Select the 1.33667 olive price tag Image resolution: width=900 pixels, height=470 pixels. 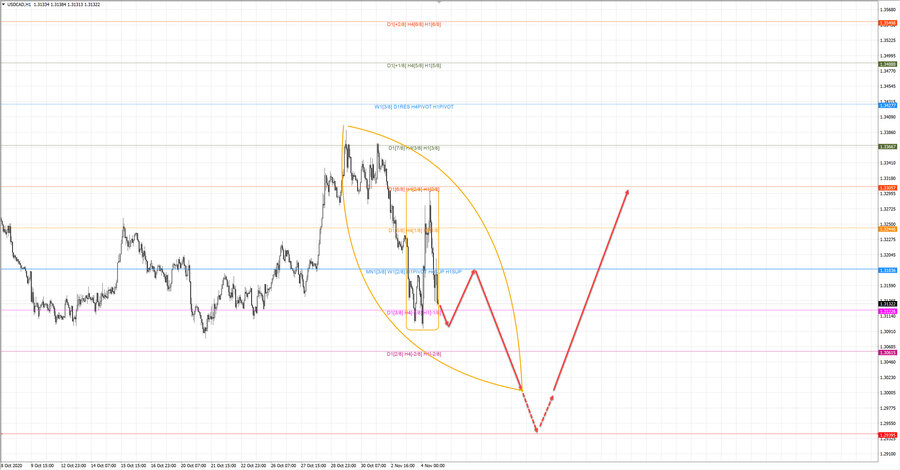888,147
